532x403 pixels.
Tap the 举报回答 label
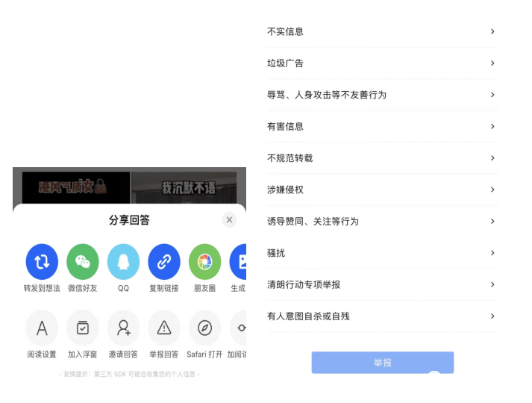(x=164, y=354)
